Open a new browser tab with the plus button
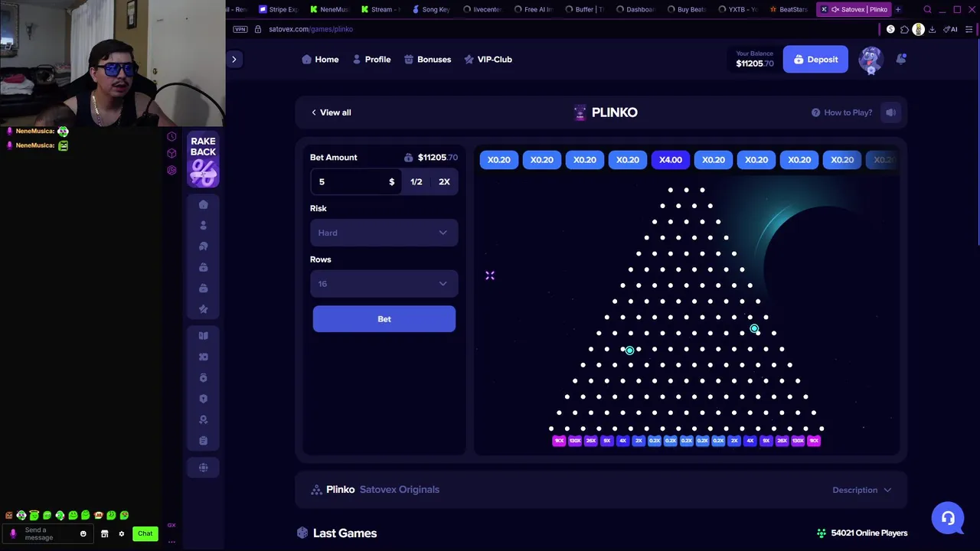980x551 pixels. coord(898,9)
